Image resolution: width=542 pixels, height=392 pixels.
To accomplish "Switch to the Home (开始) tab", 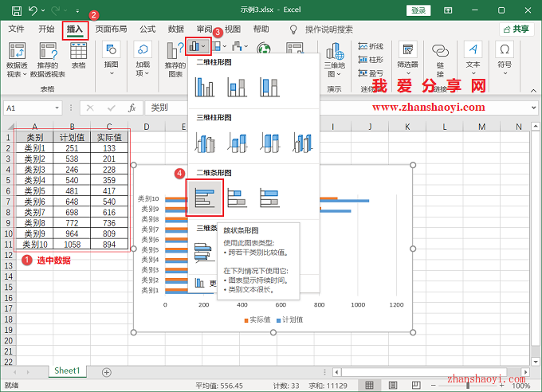I will coord(46,29).
